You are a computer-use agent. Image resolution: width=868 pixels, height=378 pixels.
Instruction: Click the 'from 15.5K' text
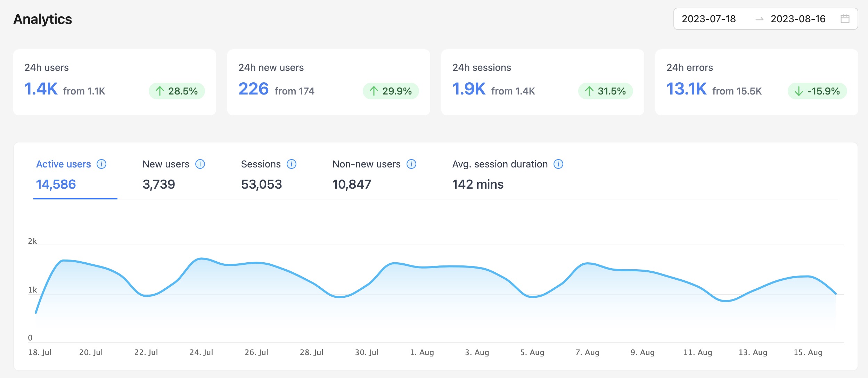(x=737, y=91)
